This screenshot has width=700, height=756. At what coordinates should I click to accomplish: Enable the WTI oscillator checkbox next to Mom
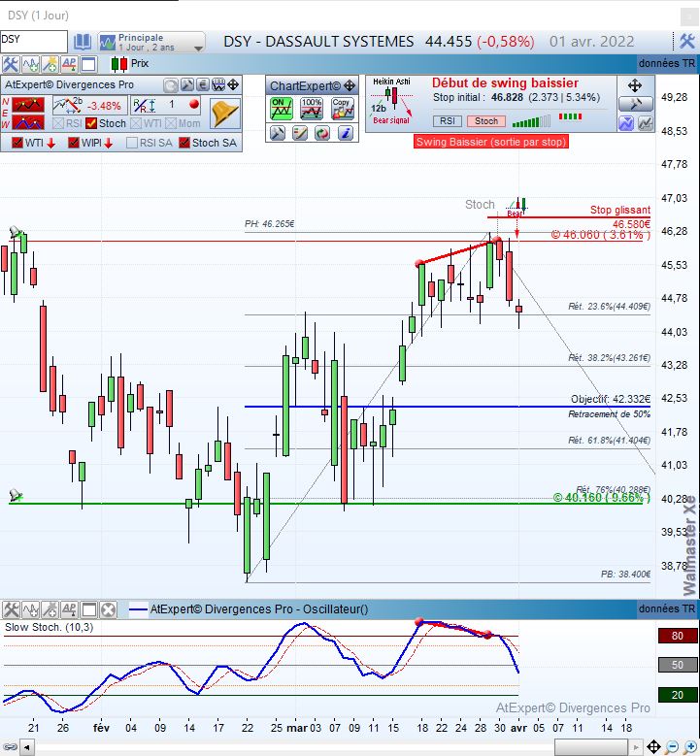point(137,123)
